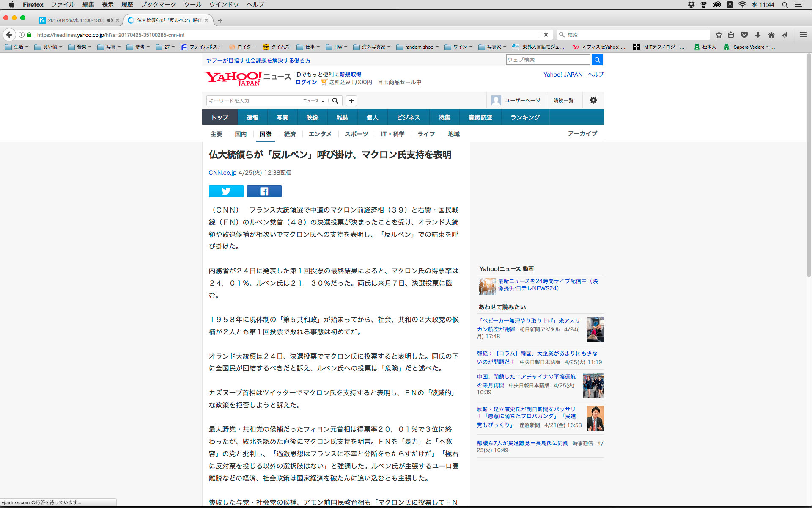
Task: Mute audio on first tab
Action: pos(110,20)
